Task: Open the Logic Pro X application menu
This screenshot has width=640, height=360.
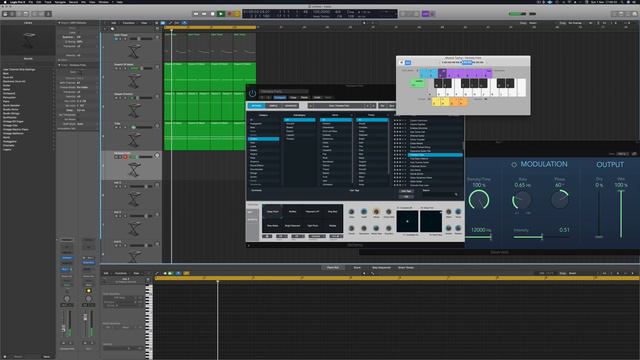Action: point(17,2)
